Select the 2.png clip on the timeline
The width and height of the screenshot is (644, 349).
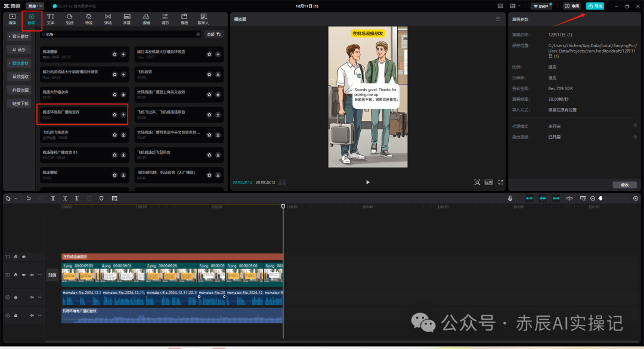point(171,274)
